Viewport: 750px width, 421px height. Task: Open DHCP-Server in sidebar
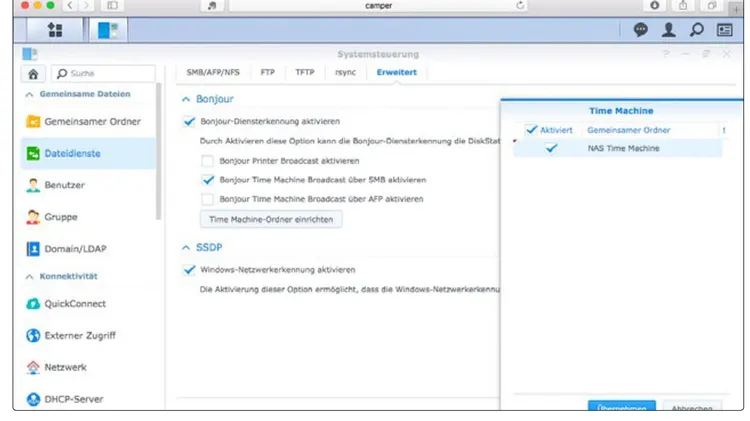click(x=88, y=399)
